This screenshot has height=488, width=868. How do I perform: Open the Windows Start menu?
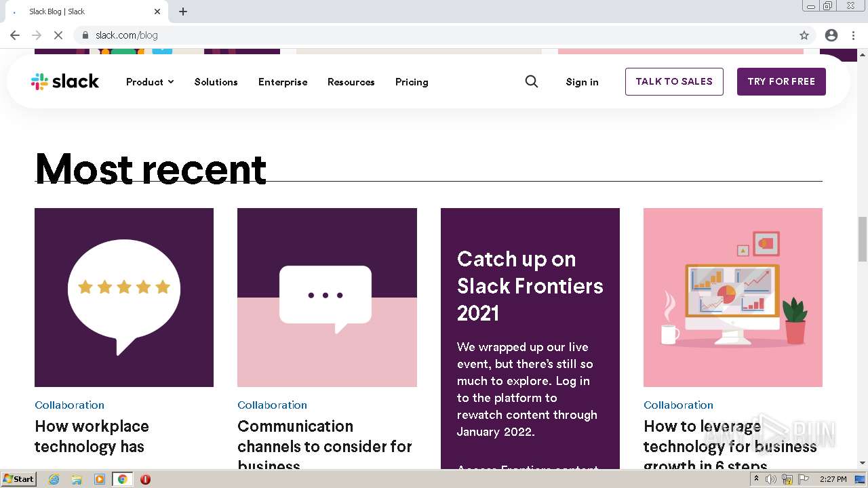pos(18,479)
